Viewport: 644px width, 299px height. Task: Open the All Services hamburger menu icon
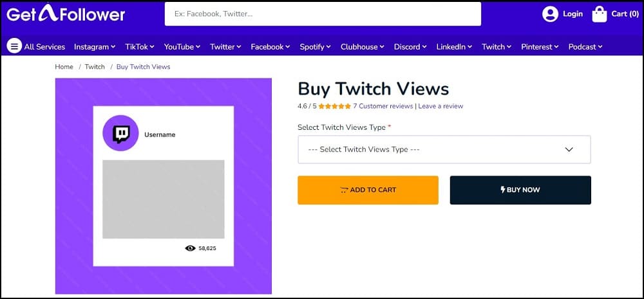tap(14, 47)
